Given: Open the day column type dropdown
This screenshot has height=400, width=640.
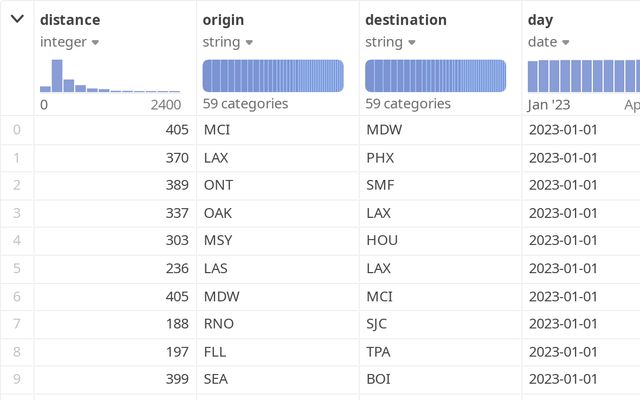Looking at the screenshot, I should pyautogui.click(x=565, y=42).
